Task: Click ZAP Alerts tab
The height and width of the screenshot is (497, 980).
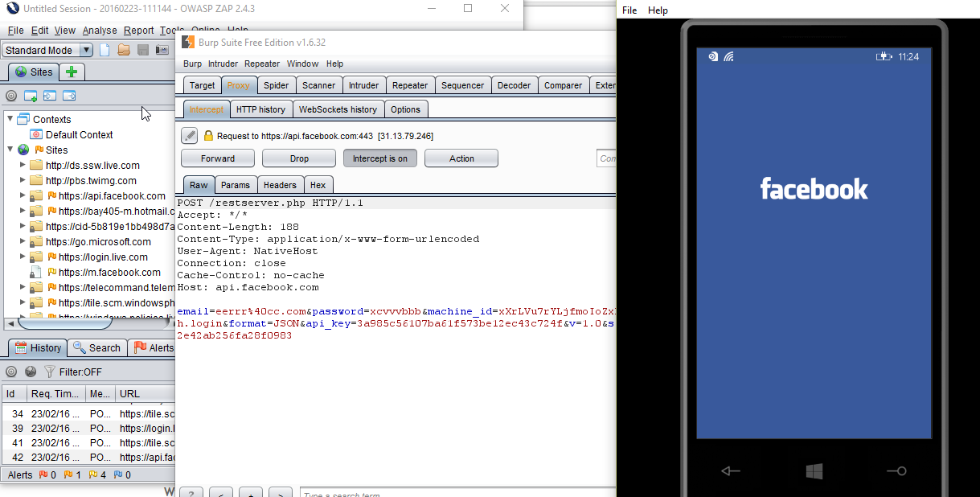Action: click(x=153, y=347)
